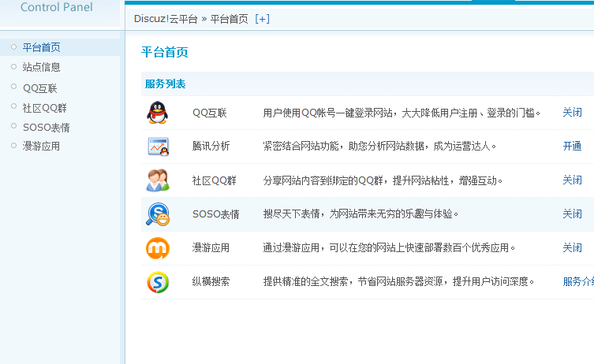Click the 纵横搜索 description about 全文搜索
The height and width of the screenshot is (364, 594).
tap(398, 281)
